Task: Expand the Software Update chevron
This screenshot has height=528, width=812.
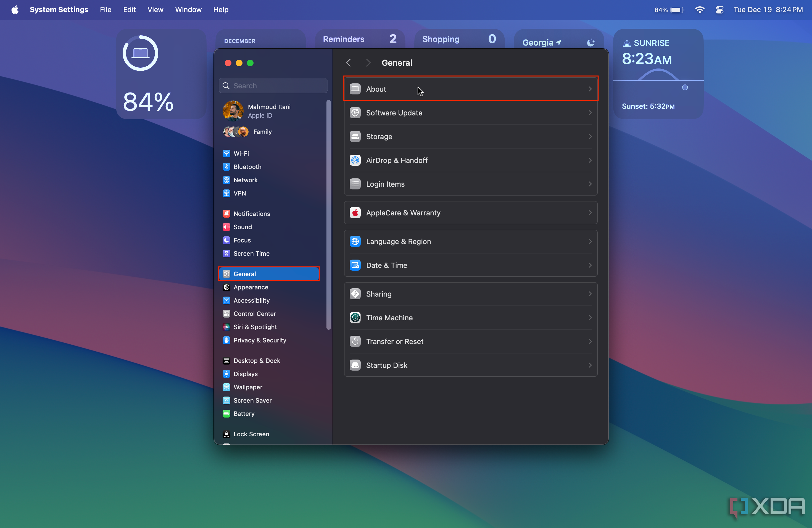Action: (x=590, y=113)
